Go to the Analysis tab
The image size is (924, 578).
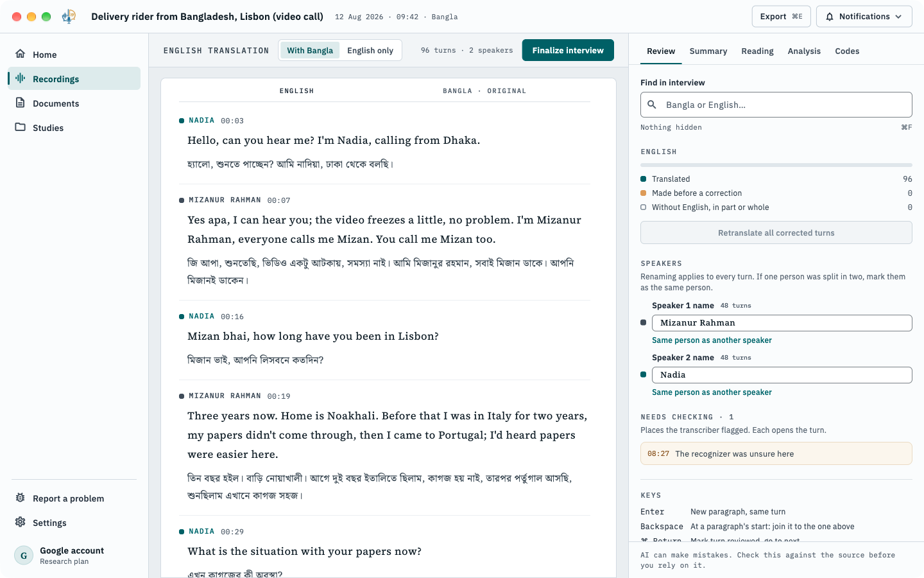pos(804,51)
